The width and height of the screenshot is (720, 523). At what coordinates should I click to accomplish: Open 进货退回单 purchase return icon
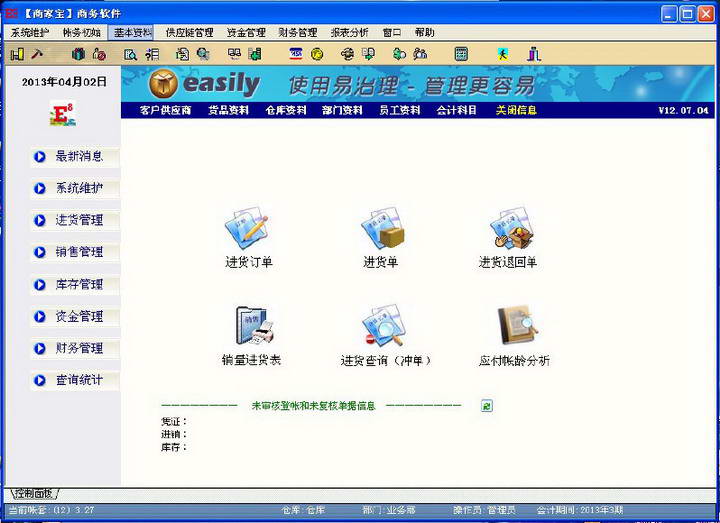508,238
